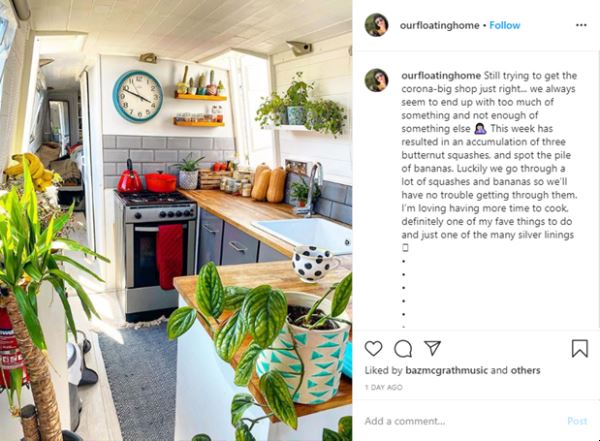Click the teal wall clock in photo
Screen dimensions: 600x441
[x=138, y=96]
